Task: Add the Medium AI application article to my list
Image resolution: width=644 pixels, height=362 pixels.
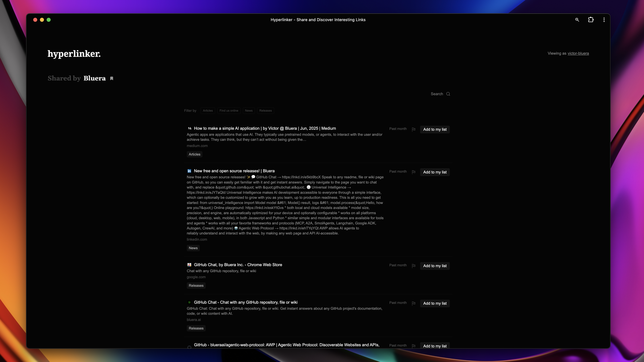Action: (435, 129)
